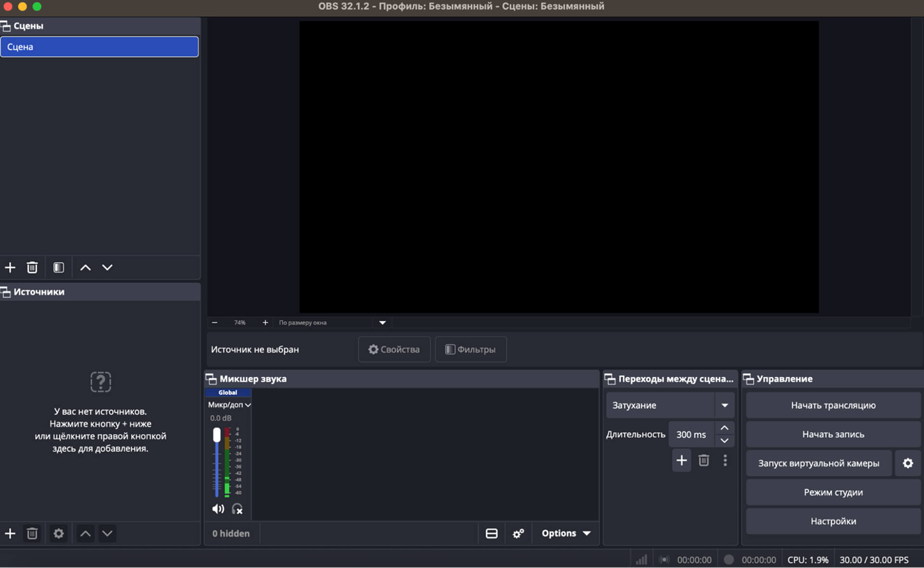Delete the scene transition with the trash icon
Viewport: 924px width, 568px height.
[x=704, y=461]
